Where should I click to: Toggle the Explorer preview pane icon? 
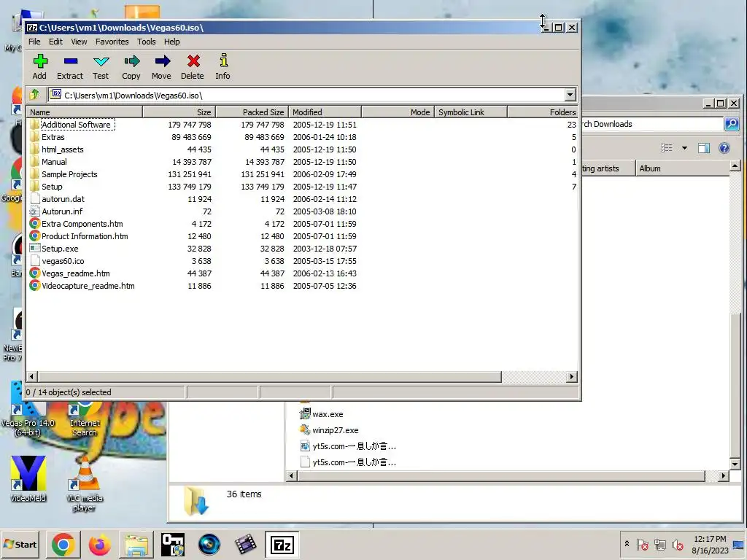tap(704, 148)
